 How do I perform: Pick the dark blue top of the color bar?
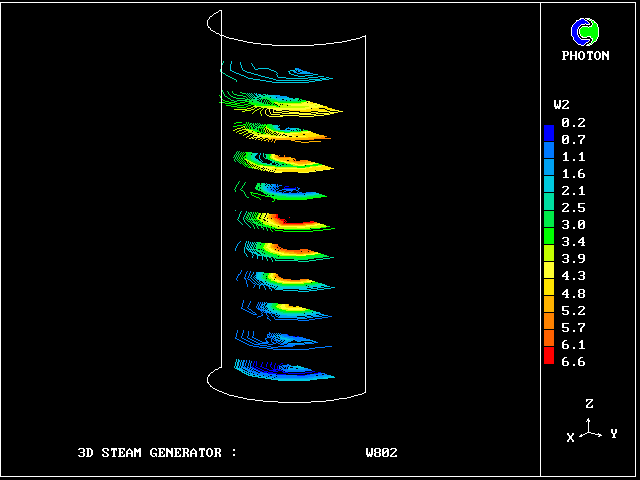coord(548,130)
